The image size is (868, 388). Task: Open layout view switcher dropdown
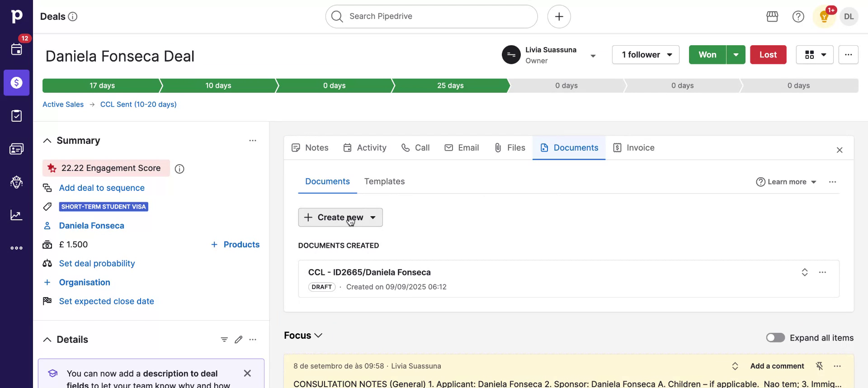tap(814, 55)
